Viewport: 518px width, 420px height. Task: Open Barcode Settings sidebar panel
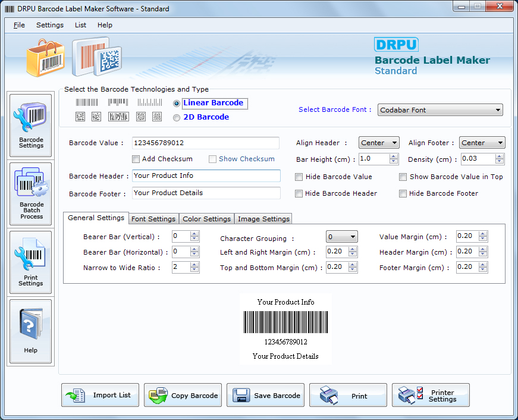pyautogui.click(x=31, y=126)
